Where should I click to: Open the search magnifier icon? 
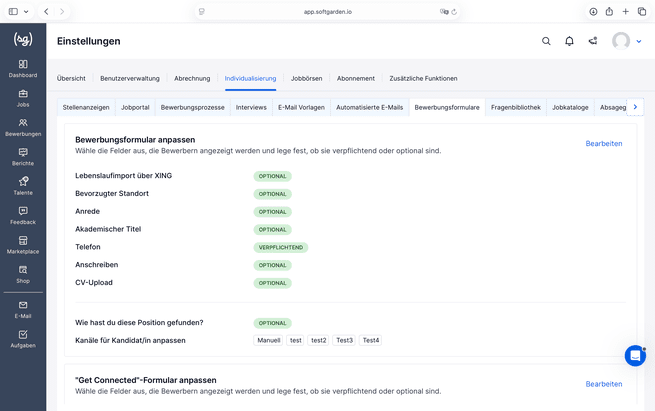[546, 41]
